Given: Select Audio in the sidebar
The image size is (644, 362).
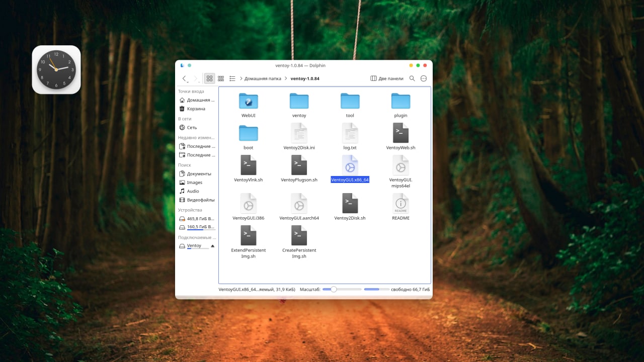Looking at the screenshot, I should pos(197,191).
